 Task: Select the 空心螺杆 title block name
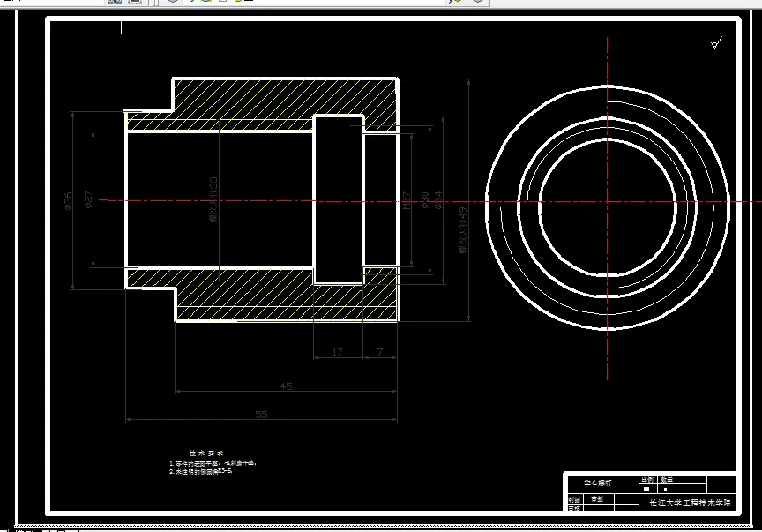coord(598,483)
